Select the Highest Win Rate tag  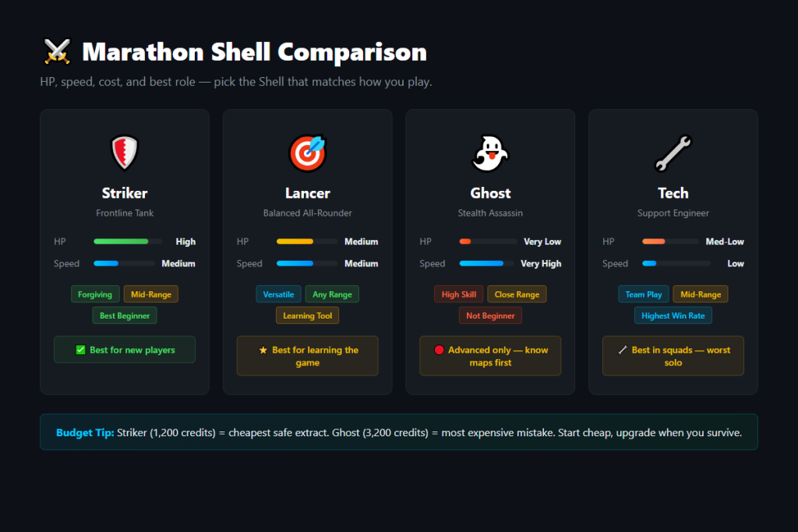tap(673, 315)
